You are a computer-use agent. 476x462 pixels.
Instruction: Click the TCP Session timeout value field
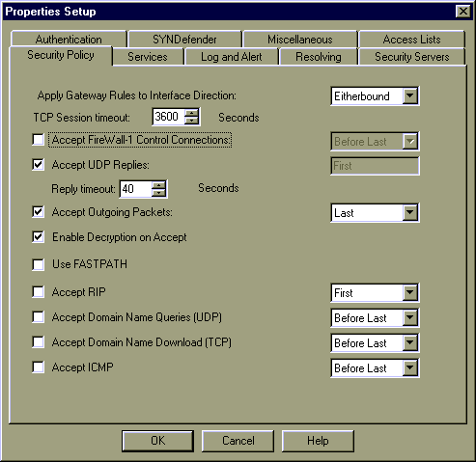tap(168, 117)
